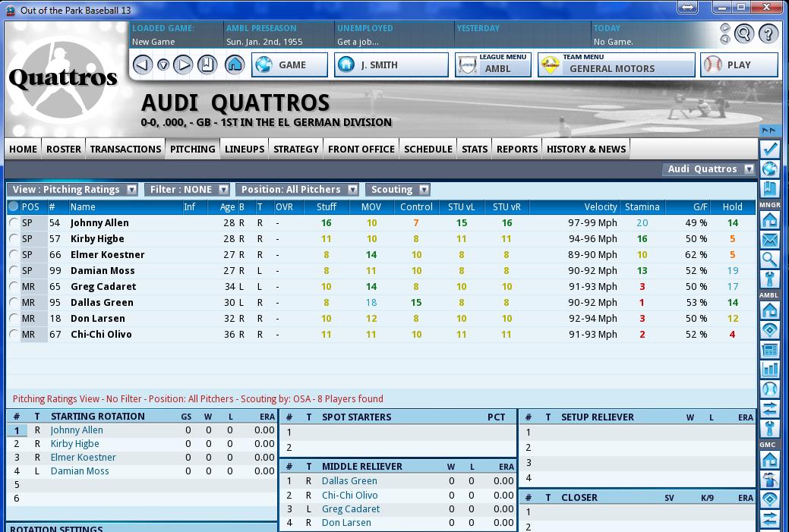Click the PLAY button
This screenshot has width=789, height=532.
coord(739,65)
